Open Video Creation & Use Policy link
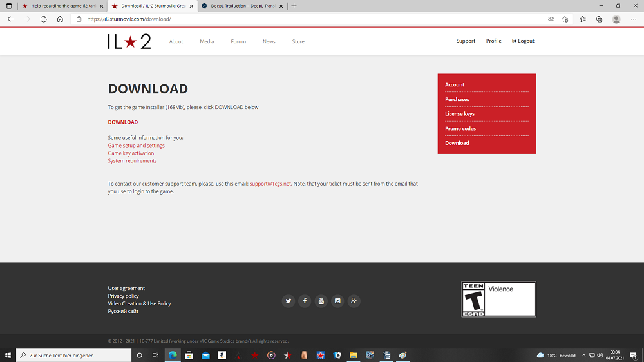The width and height of the screenshot is (644, 362). coord(139,303)
